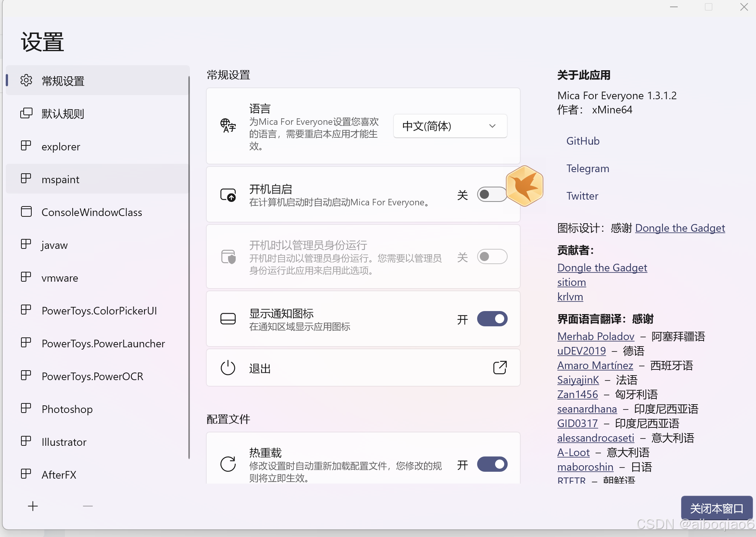Image resolution: width=756 pixels, height=537 pixels.
Task: Open SaiyajinK translator link
Action: point(578,380)
